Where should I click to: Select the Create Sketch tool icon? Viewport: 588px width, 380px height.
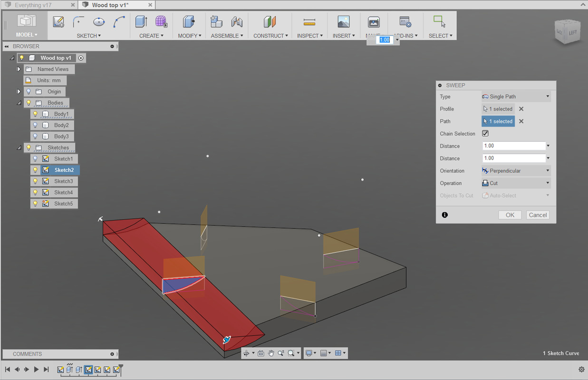[x=58, y=22]
